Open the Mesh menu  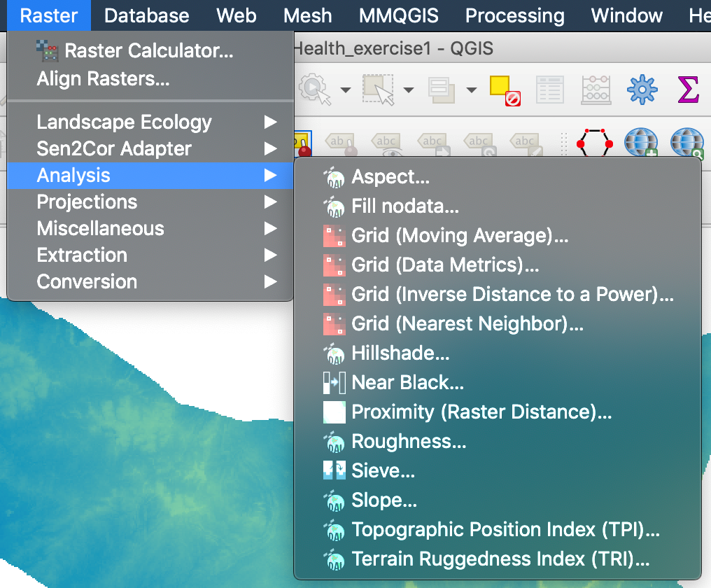(307, 15)
